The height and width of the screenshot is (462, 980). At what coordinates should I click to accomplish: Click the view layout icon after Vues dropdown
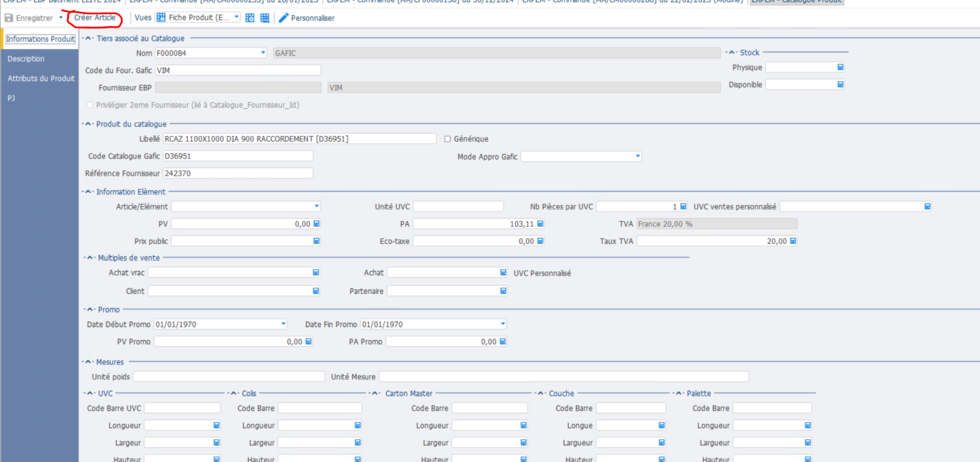pyautogui.click(x=250, y=18)
